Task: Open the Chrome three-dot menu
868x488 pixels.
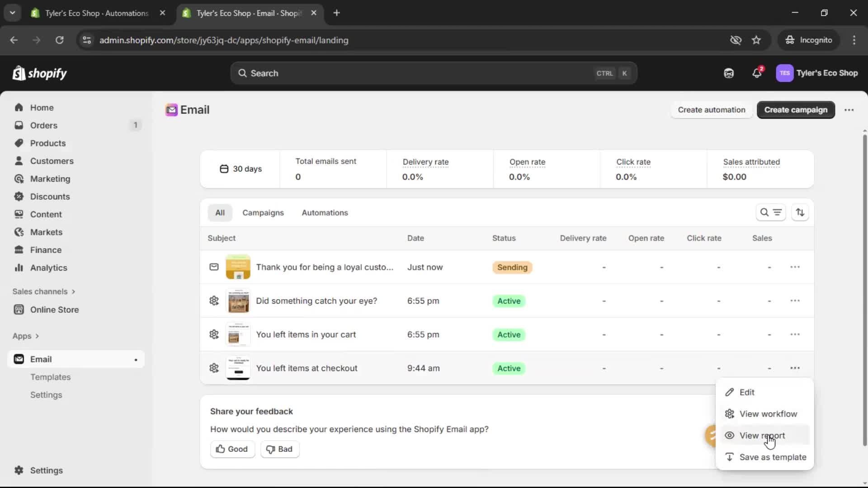Action: click(x=854, y=40)
